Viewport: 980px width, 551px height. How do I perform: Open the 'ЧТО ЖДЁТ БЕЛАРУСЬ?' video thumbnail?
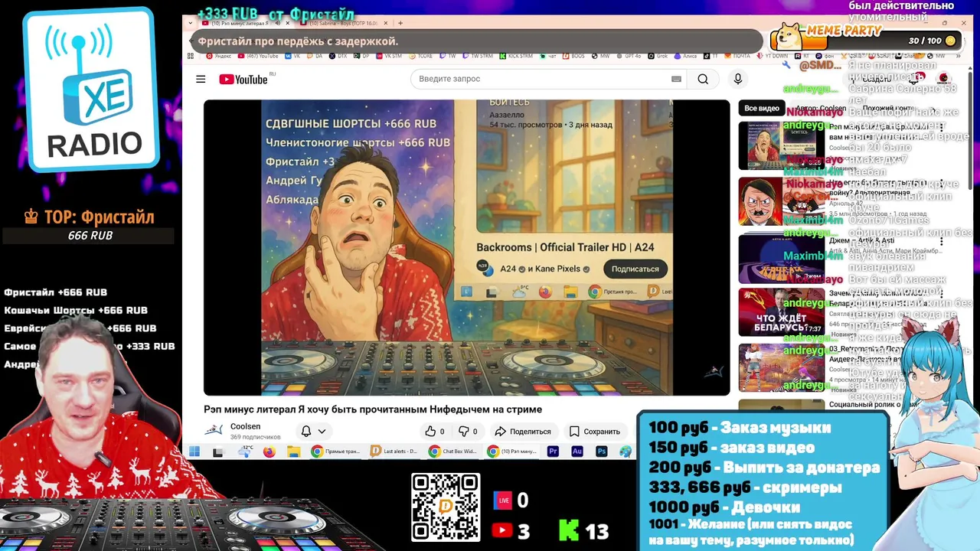(x=781, y=312)
